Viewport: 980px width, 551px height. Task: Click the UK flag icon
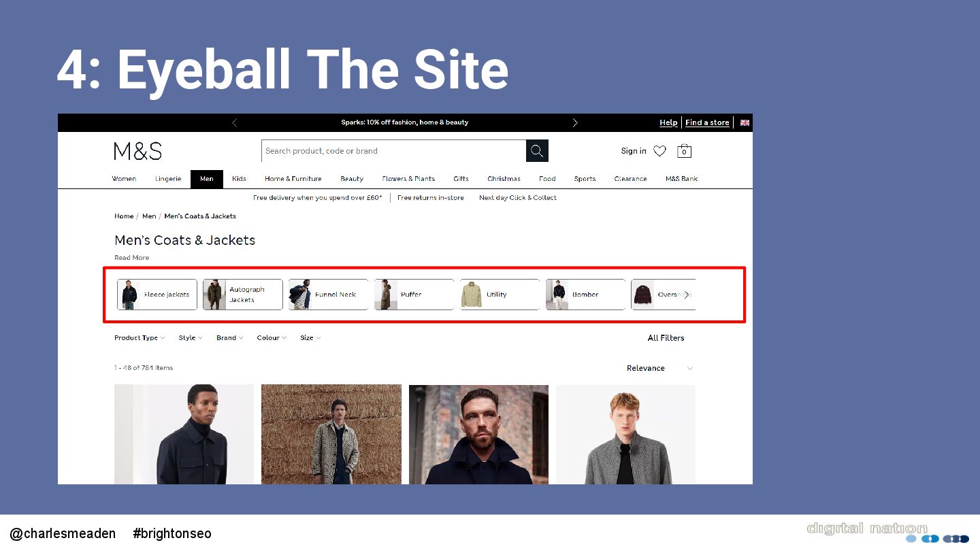pyautogui.click(x=745, y=122)
